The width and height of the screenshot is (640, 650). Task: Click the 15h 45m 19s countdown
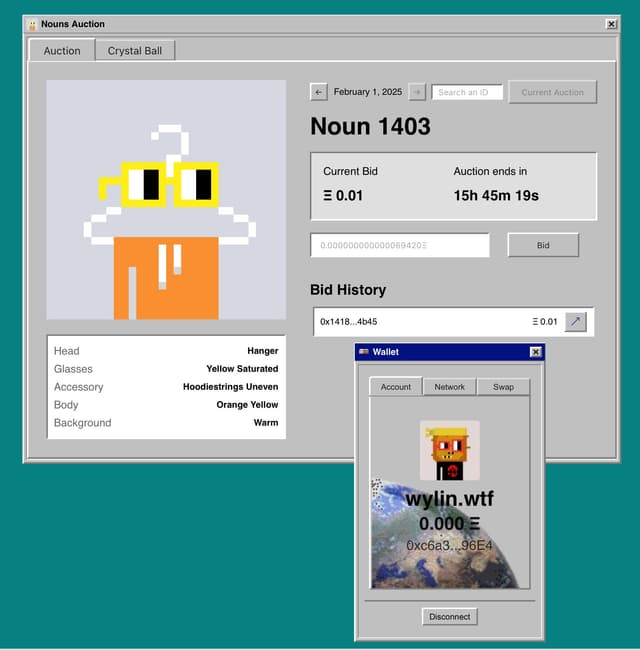[x=496, y=195]
